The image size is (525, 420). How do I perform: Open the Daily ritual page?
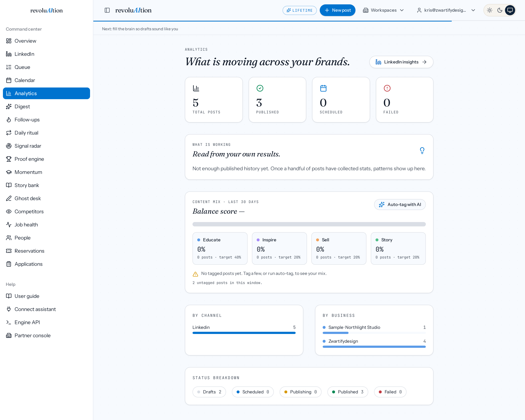(46, 133)
